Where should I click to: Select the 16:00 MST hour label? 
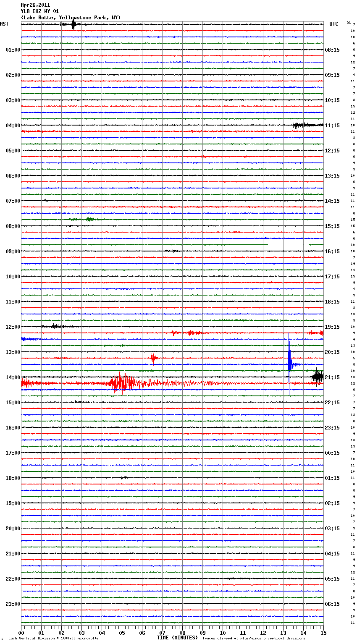click(x=13, y=428)
